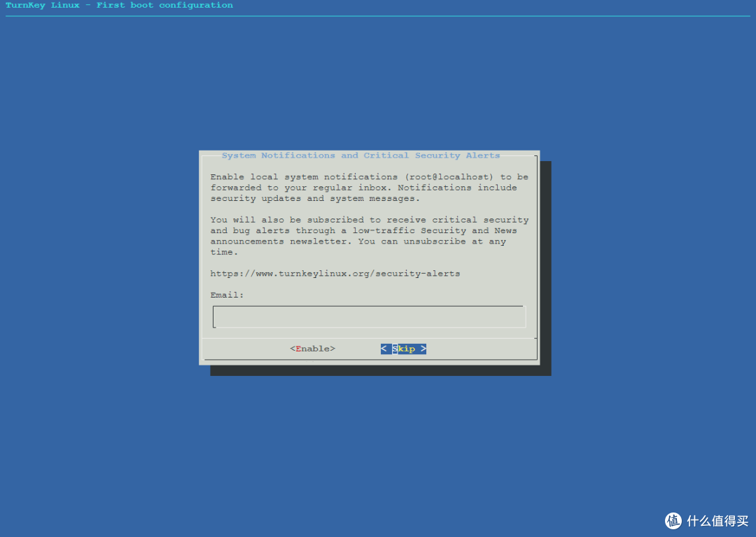Viewport: 756px width, 537px height.
Task: Click the red S hotkey in Skip
Action: point(394,348)
